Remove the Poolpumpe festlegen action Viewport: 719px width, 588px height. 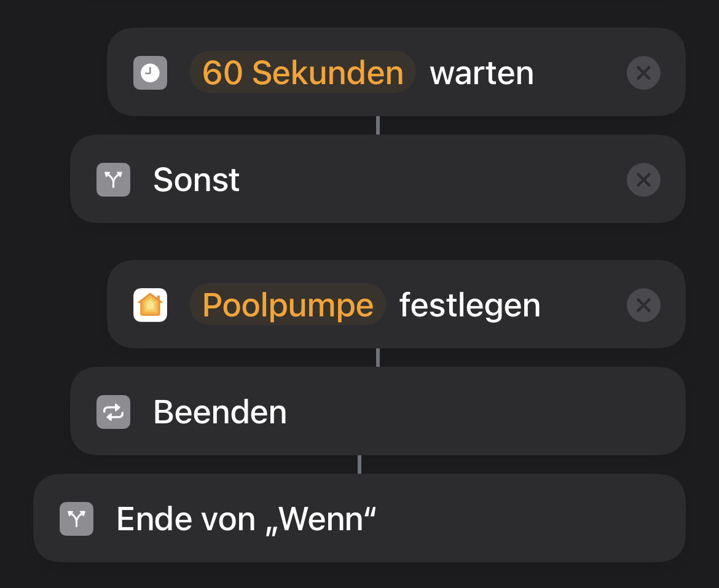[x=643, y=305]
